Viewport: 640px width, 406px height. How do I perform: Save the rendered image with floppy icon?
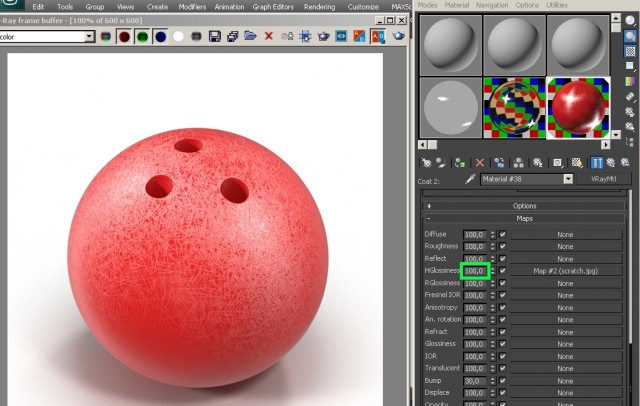tap(215, 37)
